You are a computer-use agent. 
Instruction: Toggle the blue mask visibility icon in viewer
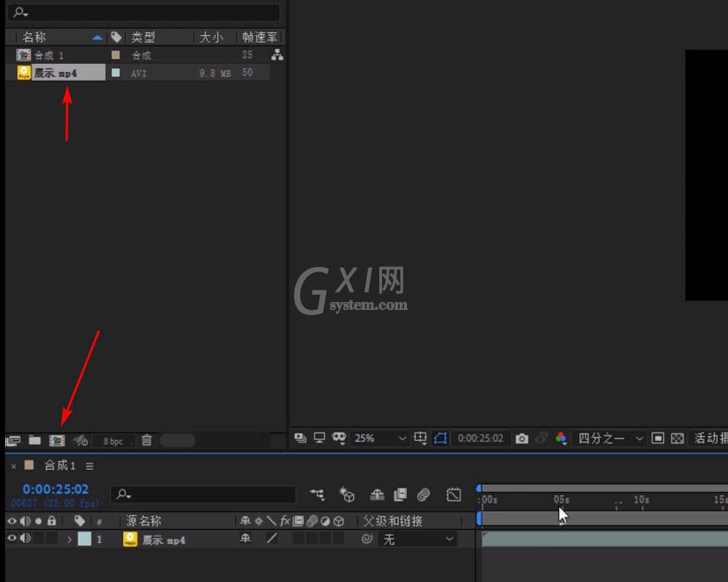(440, 438)
